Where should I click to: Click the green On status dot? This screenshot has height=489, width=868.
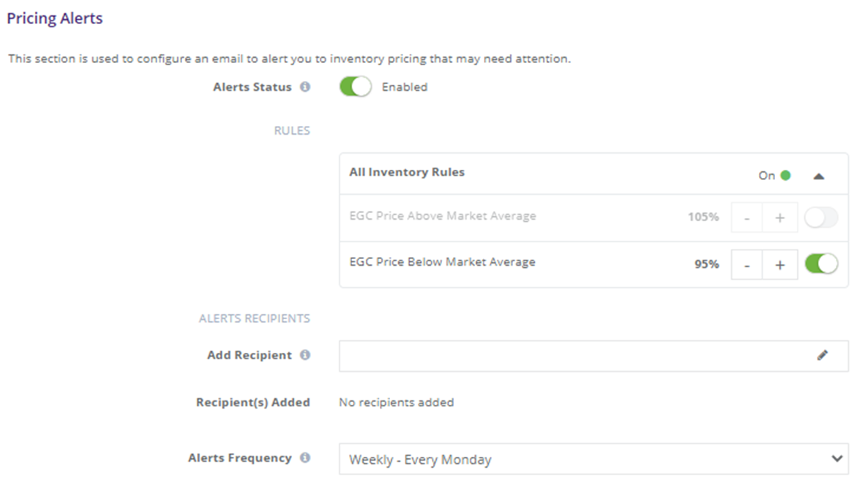point(785,176)
